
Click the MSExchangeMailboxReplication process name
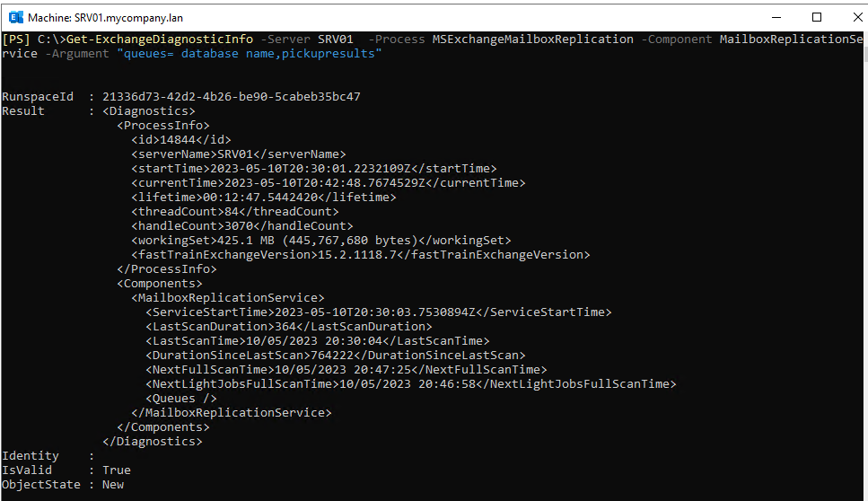(x=532, y=40)
